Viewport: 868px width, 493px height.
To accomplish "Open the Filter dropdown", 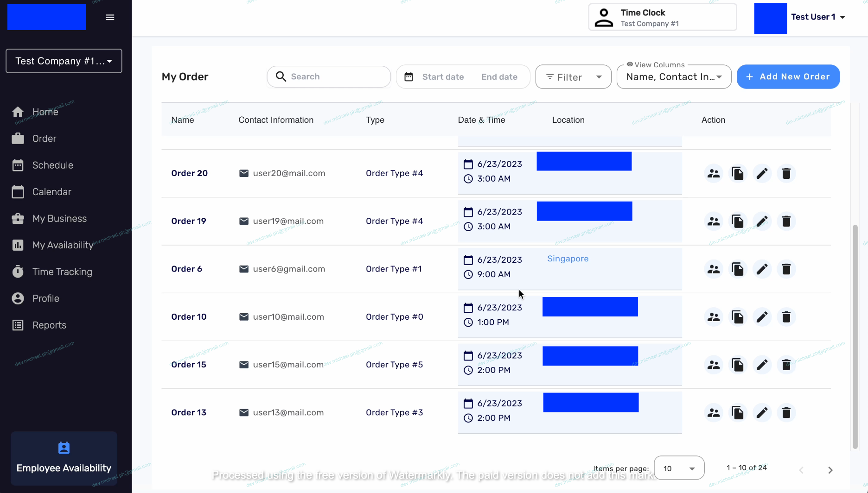I will point(573,77).
